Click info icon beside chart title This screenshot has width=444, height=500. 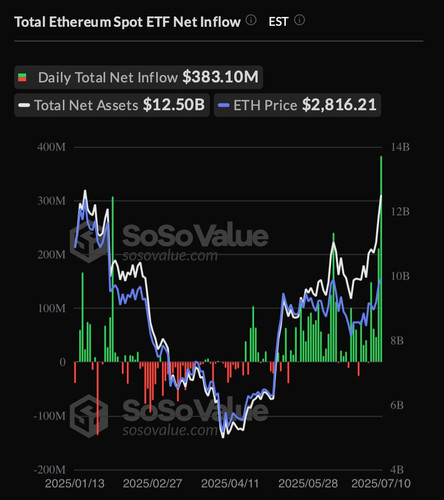click(x=251, y=21)
